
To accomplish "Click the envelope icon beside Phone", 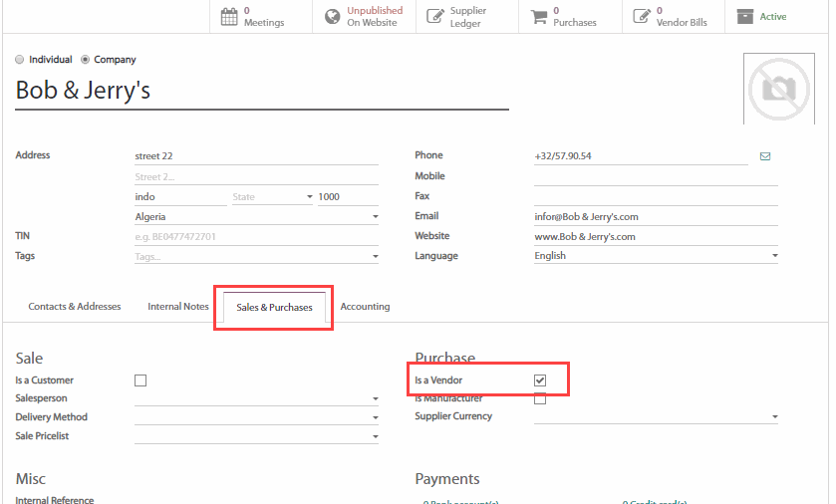I will [x=765, y=156].
